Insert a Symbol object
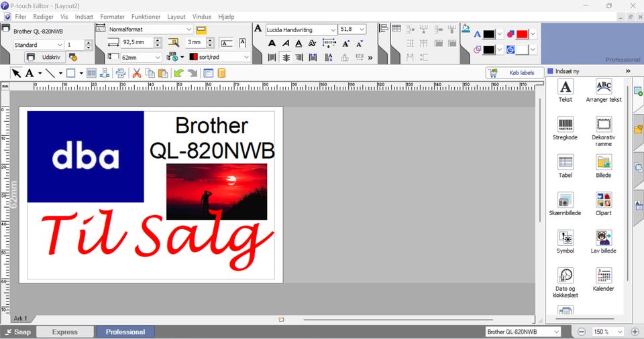This screenshot has height=339, width=644. tap(565, 242)
